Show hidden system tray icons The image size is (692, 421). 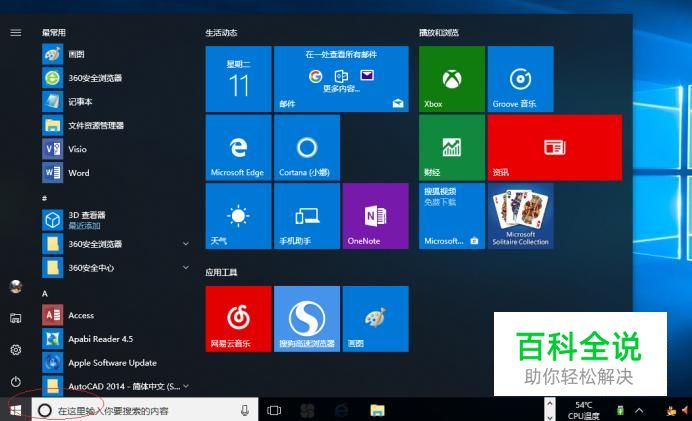click(639, 410)
